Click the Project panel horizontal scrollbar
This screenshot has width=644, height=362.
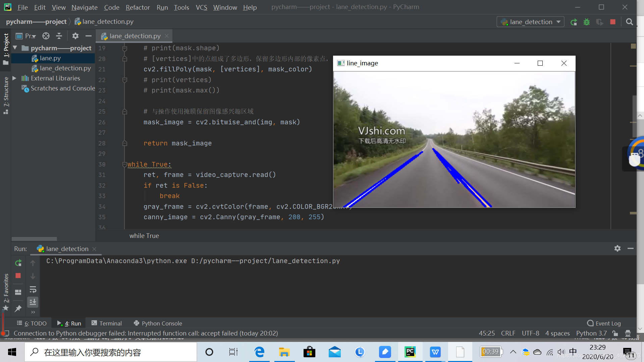[34, 239]
